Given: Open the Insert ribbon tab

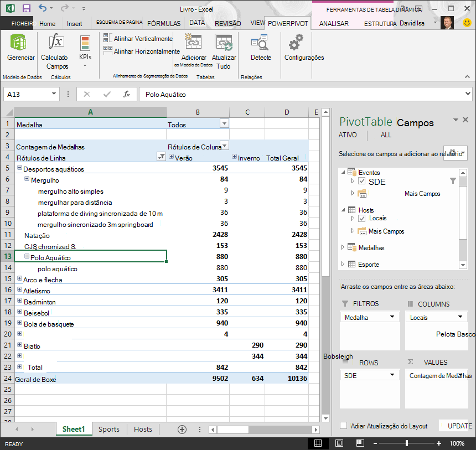Looking at the screenshot, I should pyautogui.click(x=74, y=24).
